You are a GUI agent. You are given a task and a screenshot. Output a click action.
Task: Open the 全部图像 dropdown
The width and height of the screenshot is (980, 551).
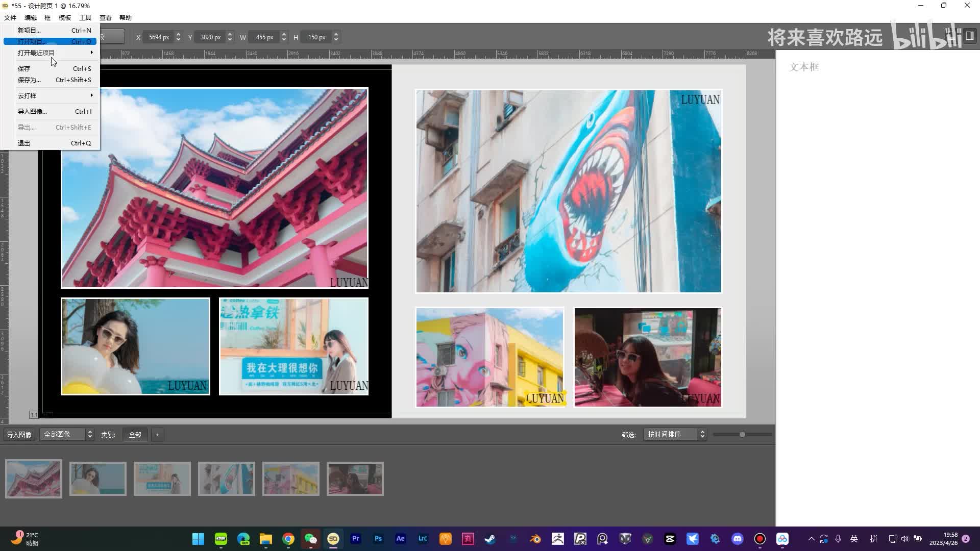pyautogui.click(x=67, y=435)
